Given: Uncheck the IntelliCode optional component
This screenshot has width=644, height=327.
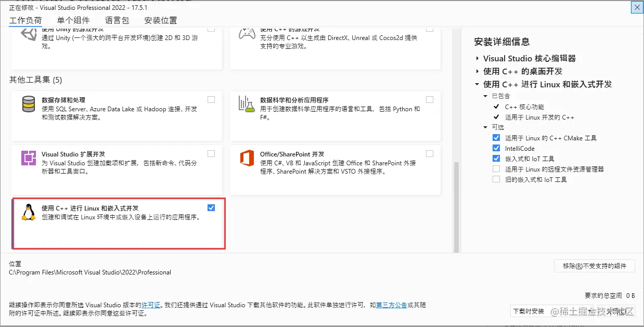Looking at the screenshot, I should coord(496,149).
